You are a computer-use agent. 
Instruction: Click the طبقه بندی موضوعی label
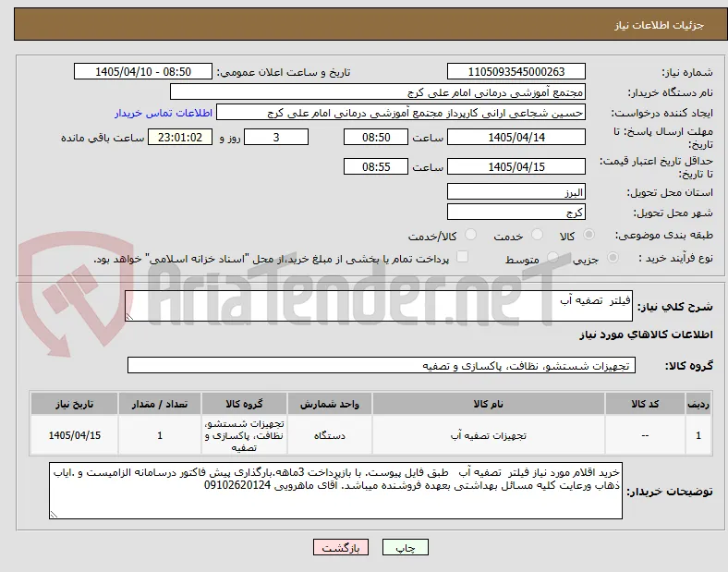coord(664,236)
